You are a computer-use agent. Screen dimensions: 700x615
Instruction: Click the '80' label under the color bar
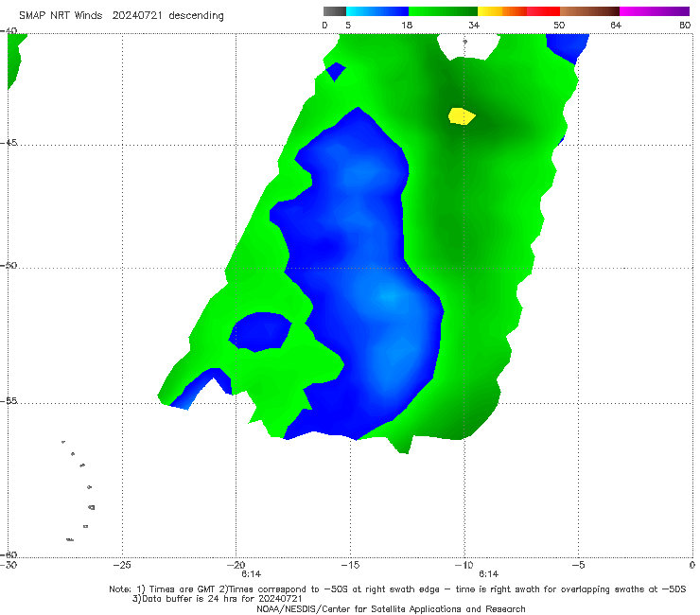pos(685,26)
